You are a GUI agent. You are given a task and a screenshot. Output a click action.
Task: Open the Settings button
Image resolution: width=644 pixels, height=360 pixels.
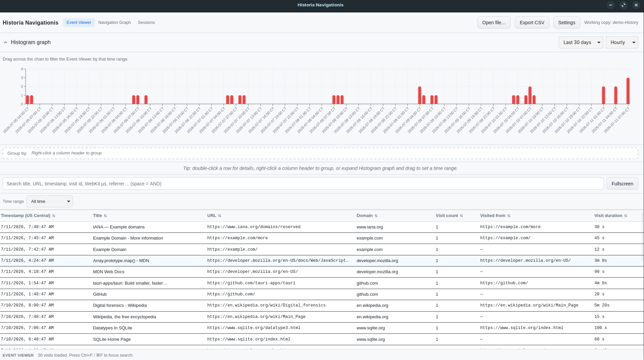click(x=567, y=23)
